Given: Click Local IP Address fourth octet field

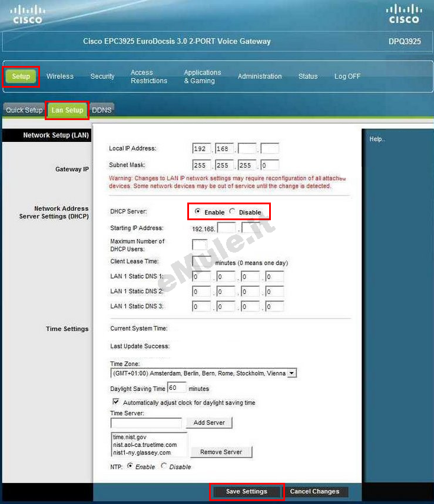Looking at the screenshot, I should (x=270, y=148).
